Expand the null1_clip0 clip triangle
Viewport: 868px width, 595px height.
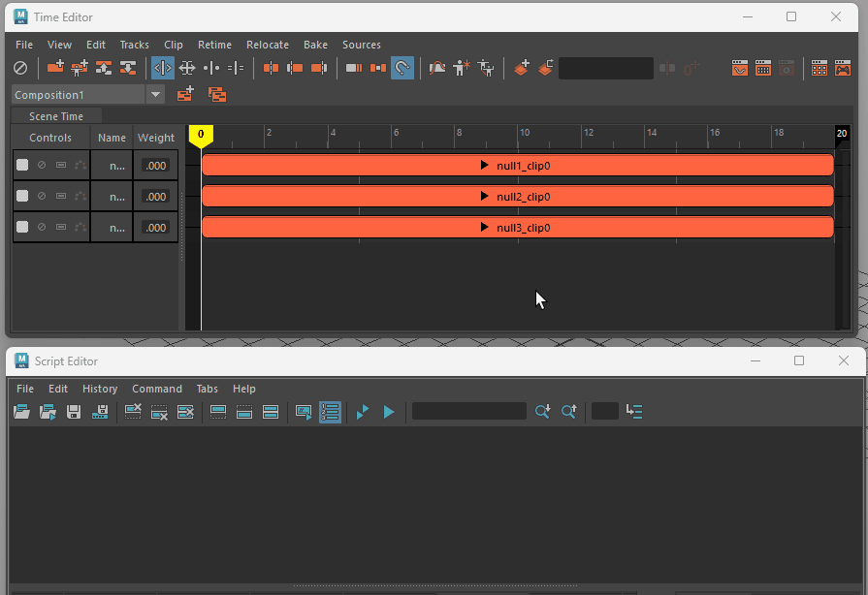pos(485,166)
